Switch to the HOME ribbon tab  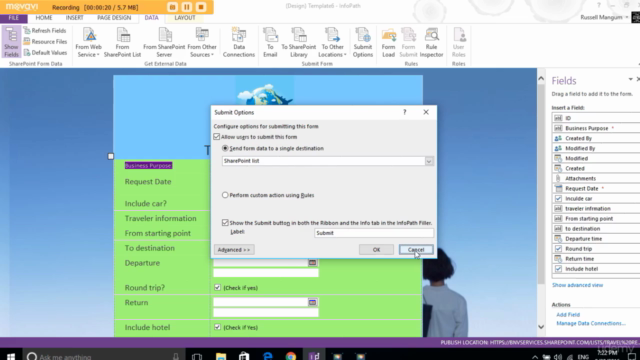pos(44,18)
